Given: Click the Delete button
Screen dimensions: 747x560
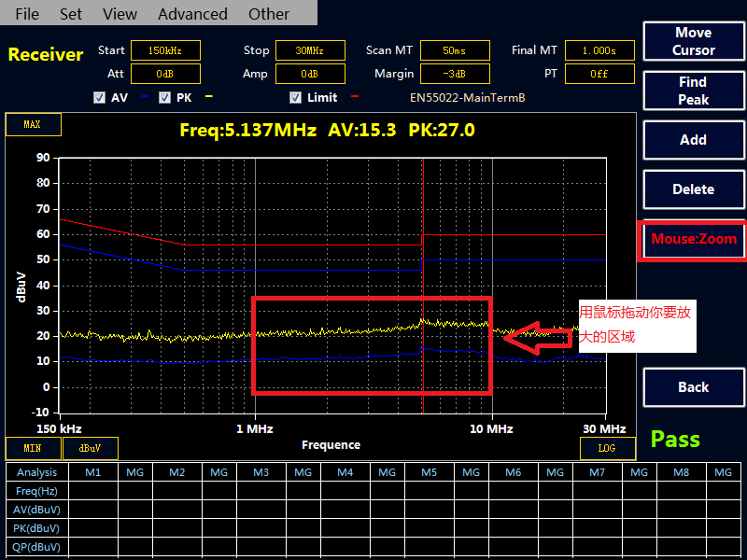Looking at the screenshot, I should (693, 189).
